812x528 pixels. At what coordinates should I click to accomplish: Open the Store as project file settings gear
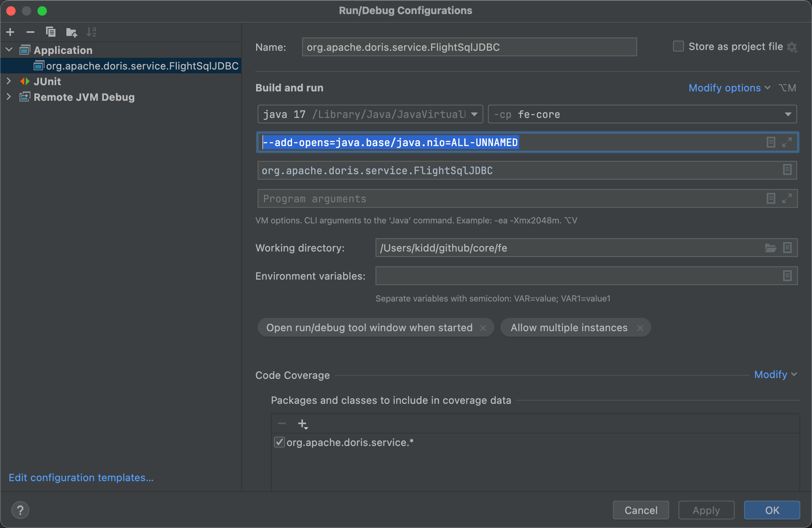792,47
